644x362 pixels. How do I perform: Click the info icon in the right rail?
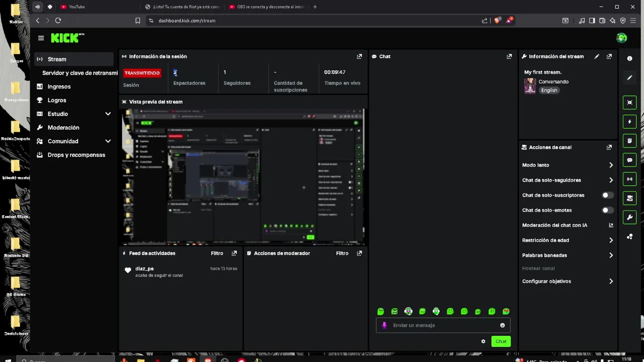630,58
